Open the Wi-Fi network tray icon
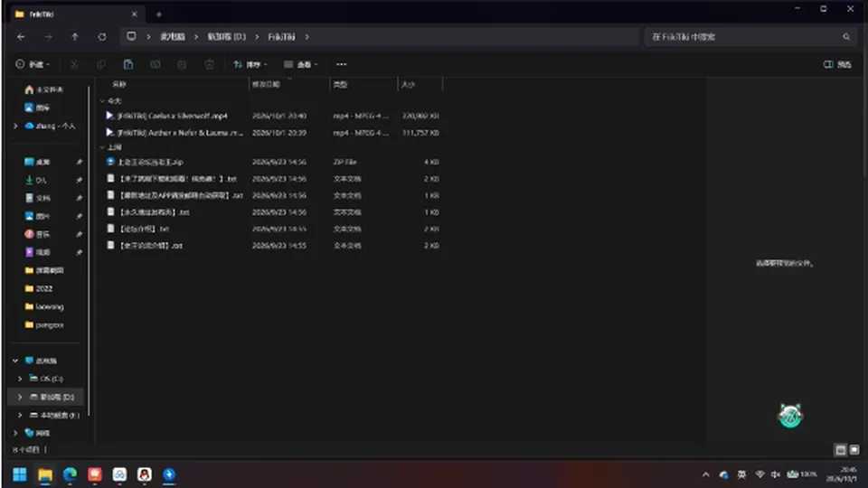The width and height of the screenshot is (868, 488). click(760, 474)
